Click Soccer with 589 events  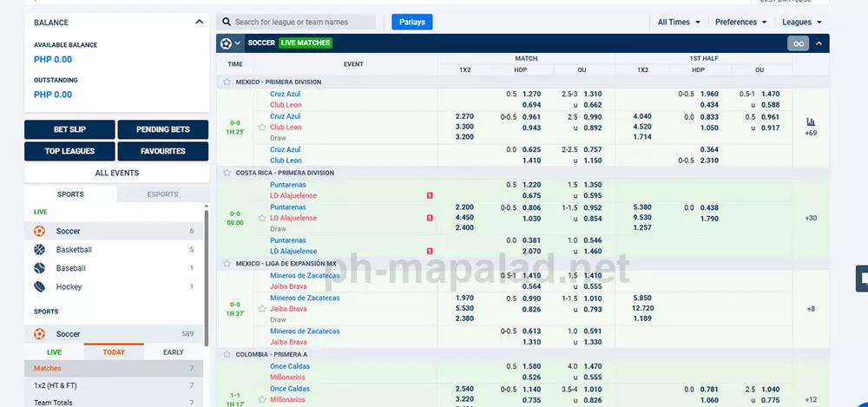114,334
